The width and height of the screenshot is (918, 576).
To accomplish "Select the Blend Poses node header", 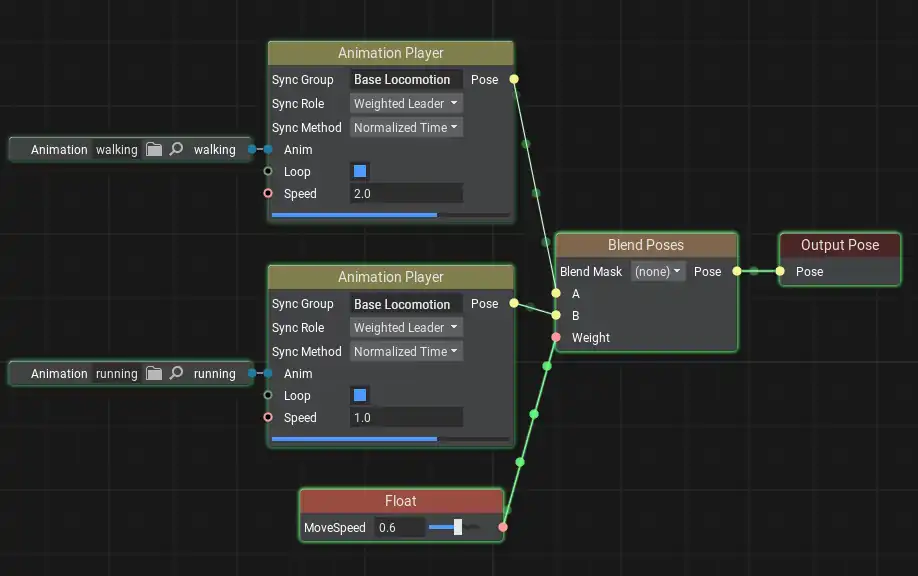I will coord(646,245).
